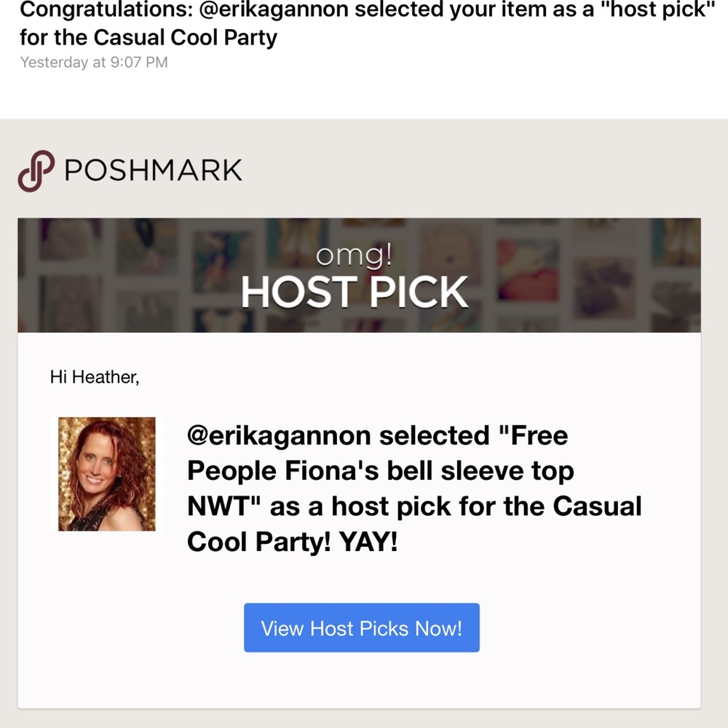
Task: Click the omg! text in banner
Action: [355, 256]
